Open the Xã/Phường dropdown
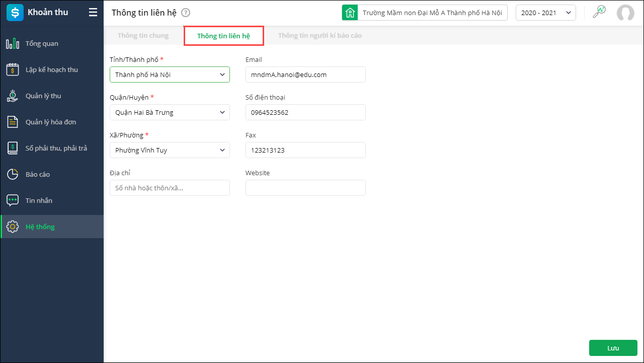Screen dimensions: 644x363 tap(170, 150)
